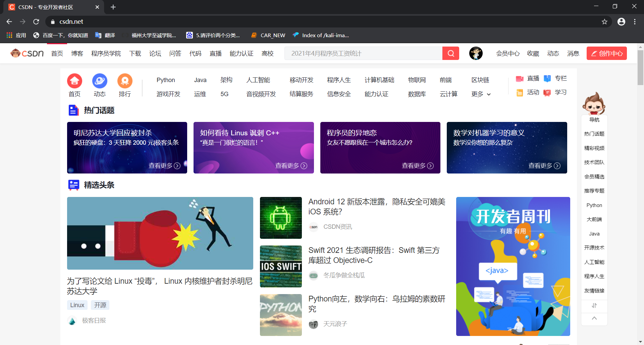Click the page vertical scrollbar
The image size is (644, 345).
pos(640,68)
